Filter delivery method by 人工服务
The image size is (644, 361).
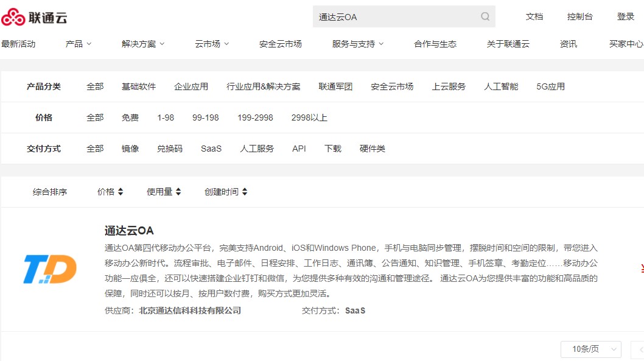pyautogui.click(x=257, y=149)
